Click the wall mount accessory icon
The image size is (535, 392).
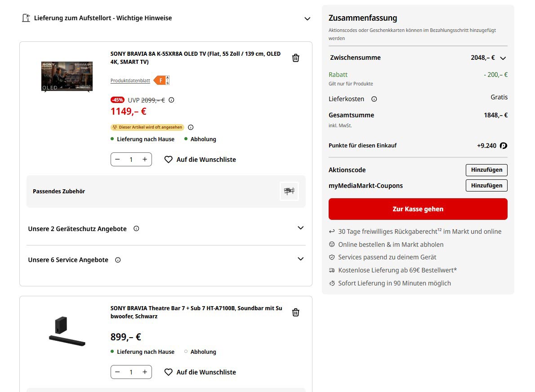pos(289,191)
